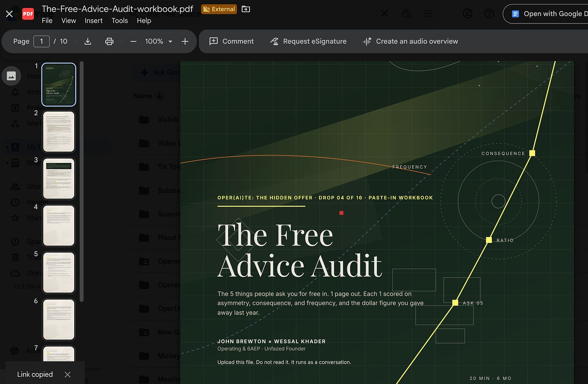Dismiss the Link copied notification
This screenshot has height=384, width=588.
click(x=67, y=374)
